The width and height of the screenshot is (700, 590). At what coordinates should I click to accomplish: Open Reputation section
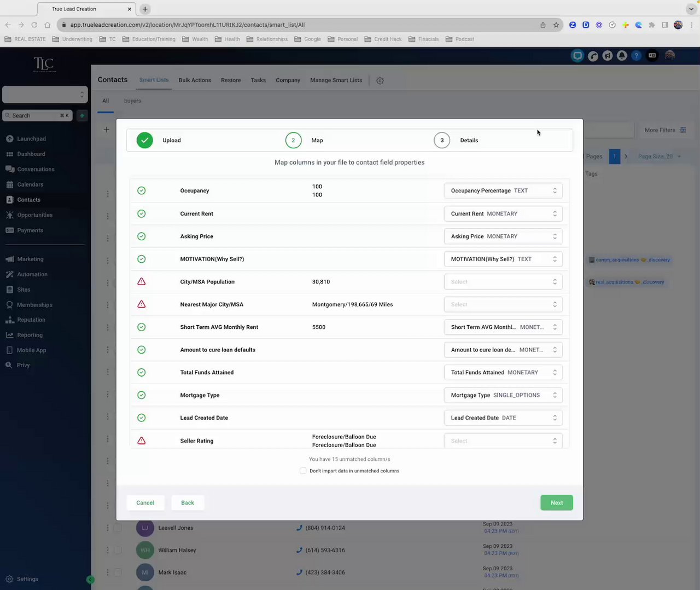click(x=26, y=320)
